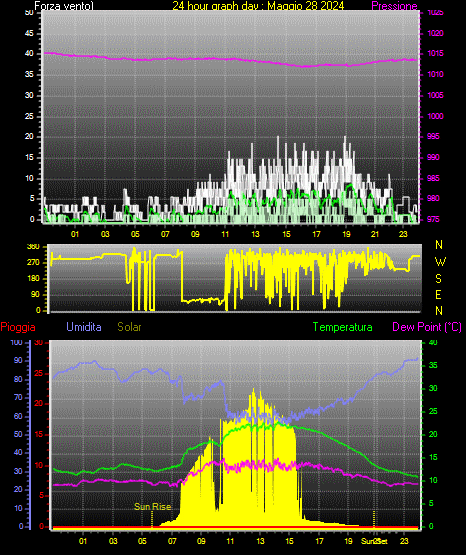
Task: Click the Pressione legend label
Action: point(394,6)
